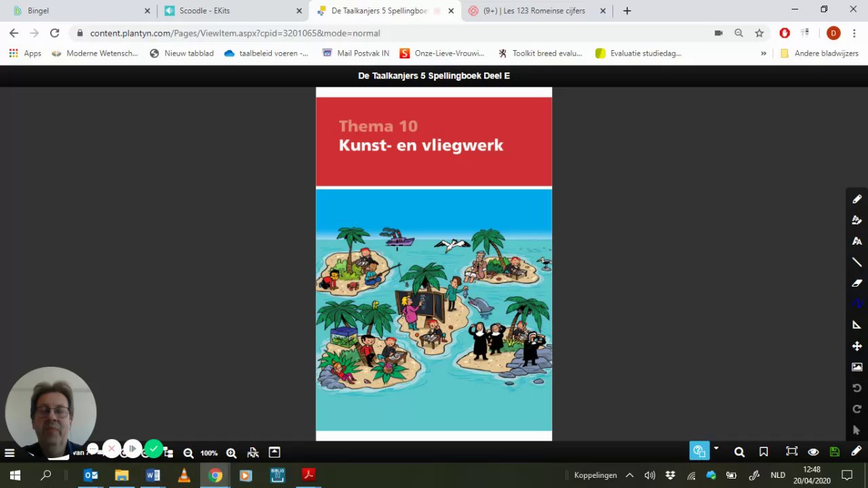The image size is (868, 488).
Task: Open camera permission icon in address bar
Action: point(718,33)
